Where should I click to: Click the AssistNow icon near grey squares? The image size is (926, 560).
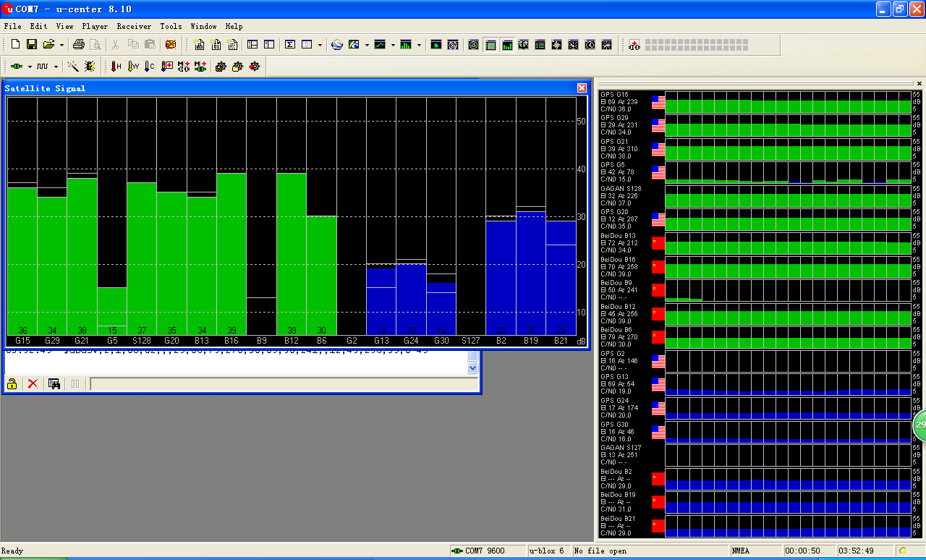[x=634, y=45]
